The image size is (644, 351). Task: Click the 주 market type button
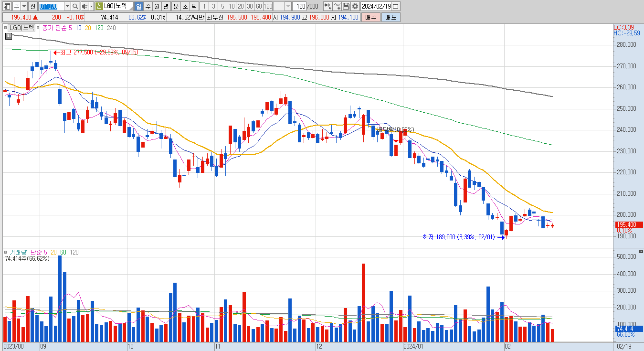point(16,6)
